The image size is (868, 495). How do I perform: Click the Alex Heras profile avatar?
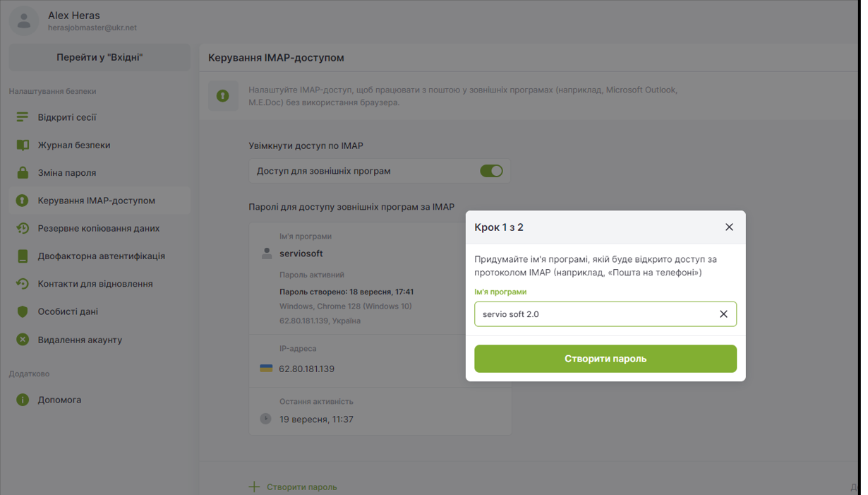24,20
